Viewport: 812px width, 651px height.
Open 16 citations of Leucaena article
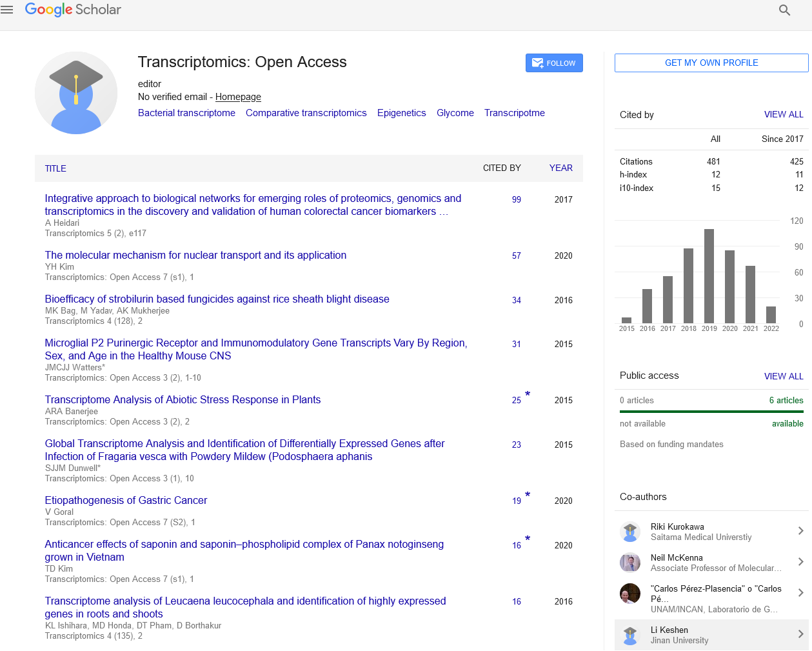coord(517,602)
